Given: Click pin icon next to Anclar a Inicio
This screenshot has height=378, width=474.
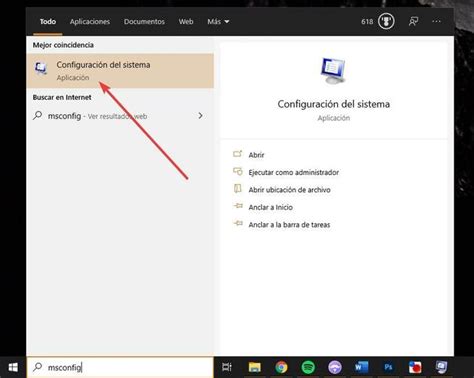Looking at the screenshot, I should coord(238,206).
